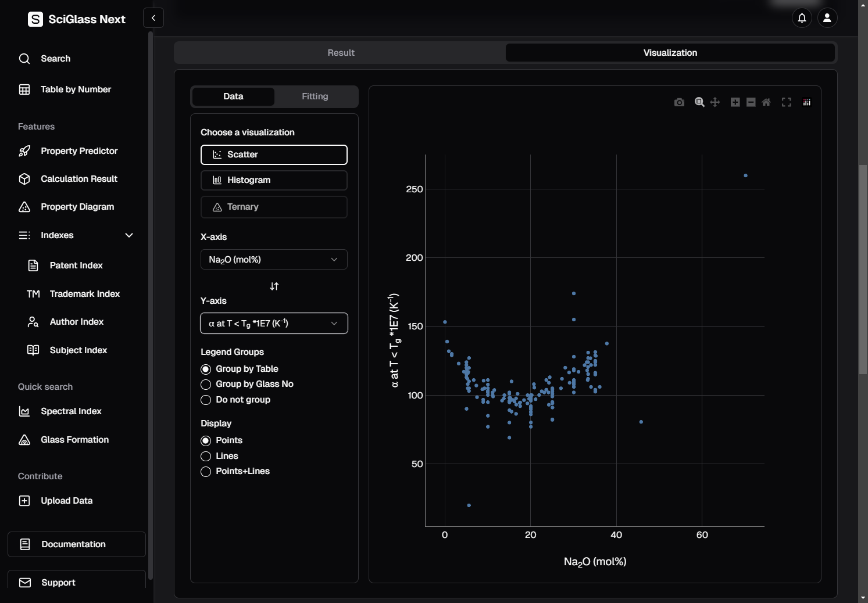Open plot in fullscreen mode
Image resolution: width=868 pixels, height=603 pixels.
786,102
